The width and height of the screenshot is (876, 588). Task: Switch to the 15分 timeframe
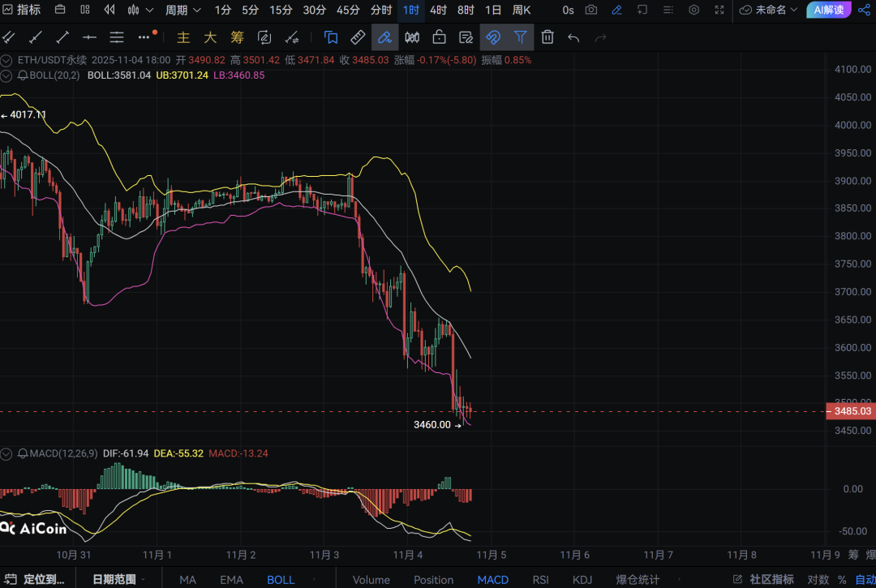coord(281,11)
